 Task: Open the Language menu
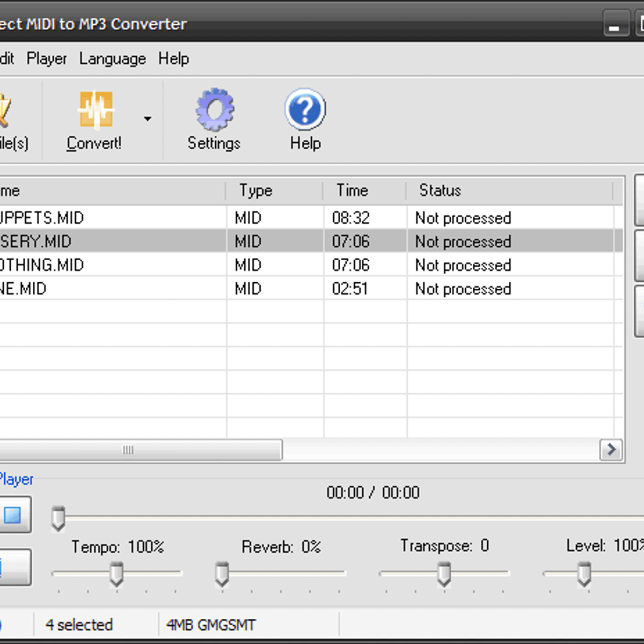[x=112, y=58]
